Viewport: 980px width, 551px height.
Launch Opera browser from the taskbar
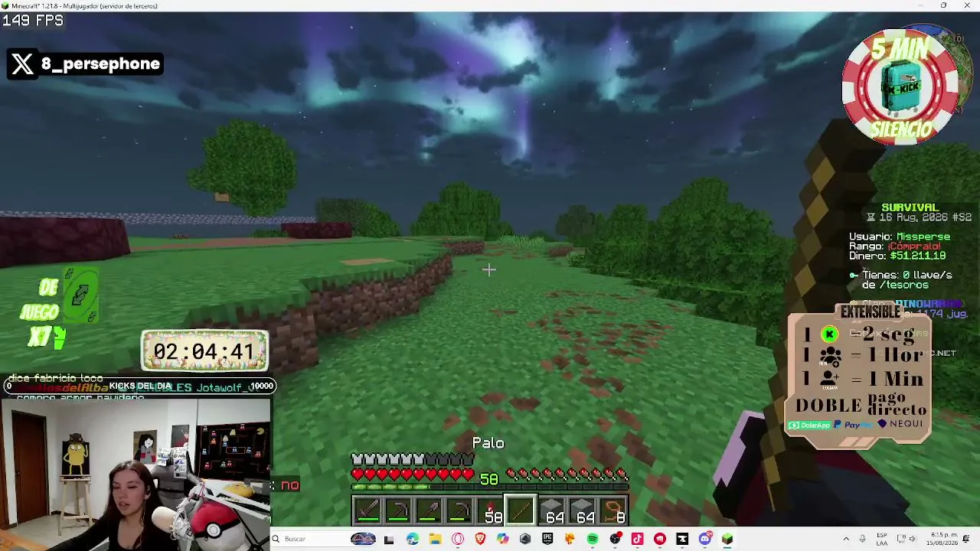[x=458, y=539]
